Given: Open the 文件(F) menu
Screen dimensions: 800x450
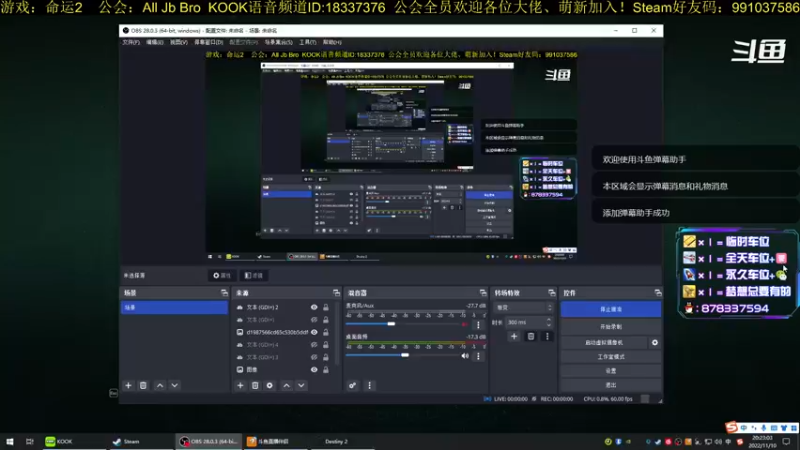Looking at the screenshot, I should click(131, 42).
